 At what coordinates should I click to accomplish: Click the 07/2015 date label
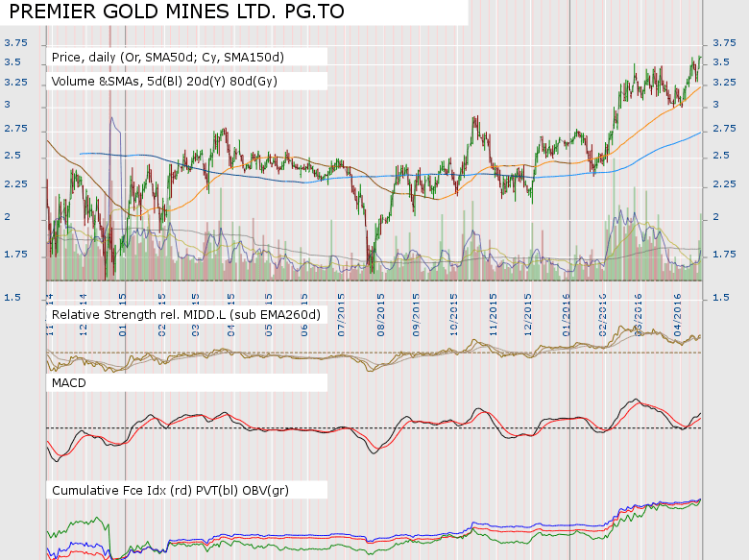pyautogui.click(x=341, y=315)
